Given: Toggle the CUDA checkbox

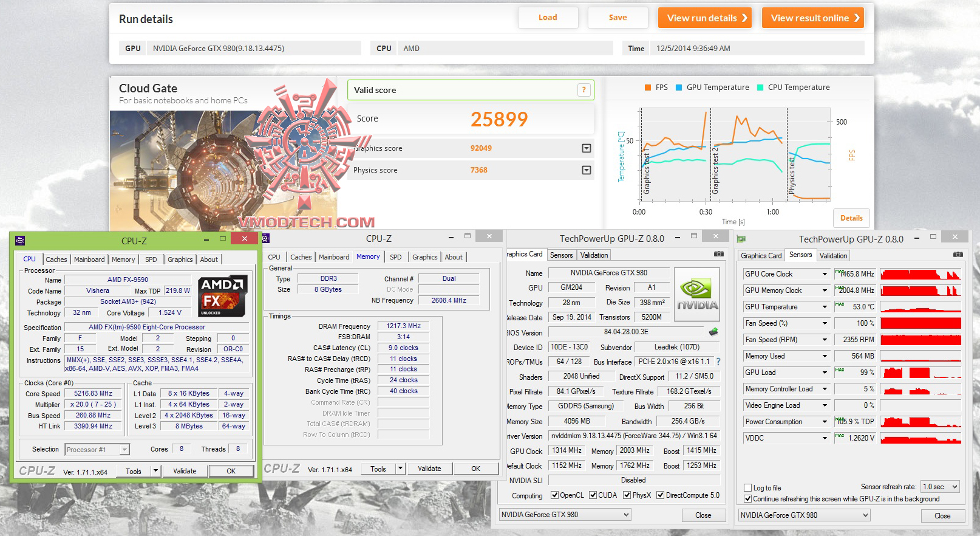Looking at the screenshot, I should pos(593,495).
